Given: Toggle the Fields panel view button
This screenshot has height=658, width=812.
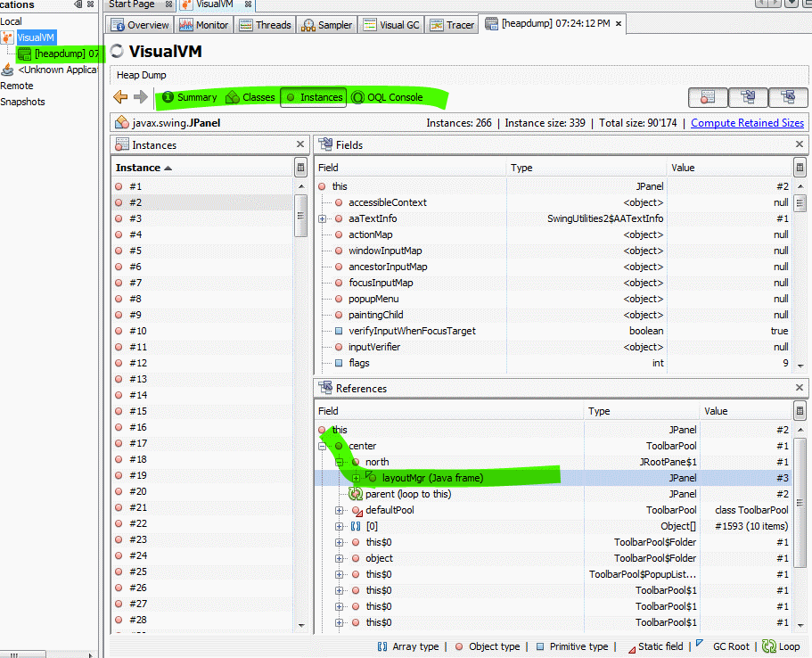Looking at the screenshot, I should click(748, 97).
